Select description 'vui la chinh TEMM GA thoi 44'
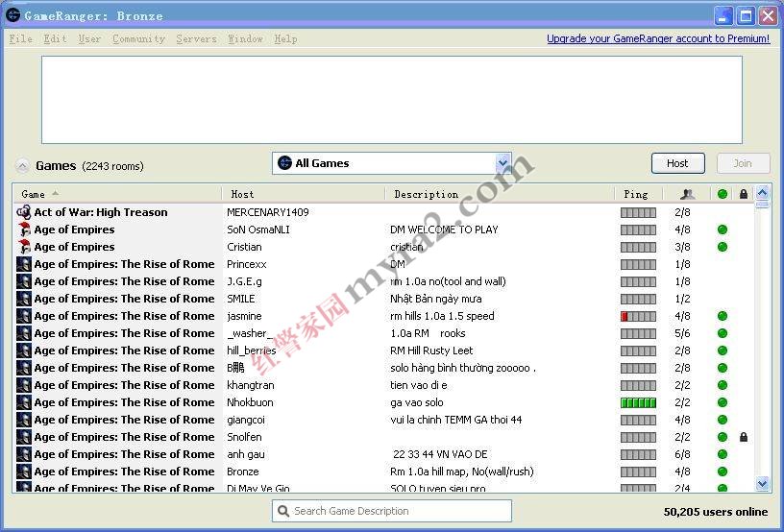 tap(456, 420)
